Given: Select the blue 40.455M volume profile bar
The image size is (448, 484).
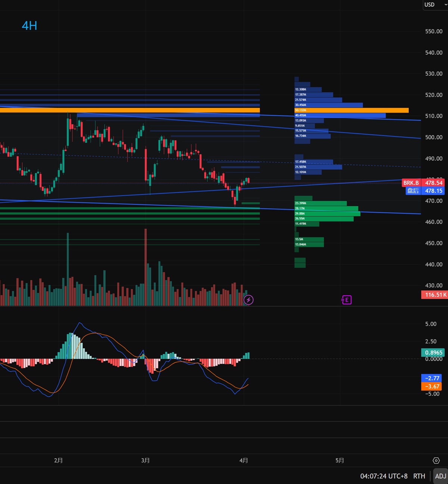Looking at the screenshot, I should click(x=340, y=115).
